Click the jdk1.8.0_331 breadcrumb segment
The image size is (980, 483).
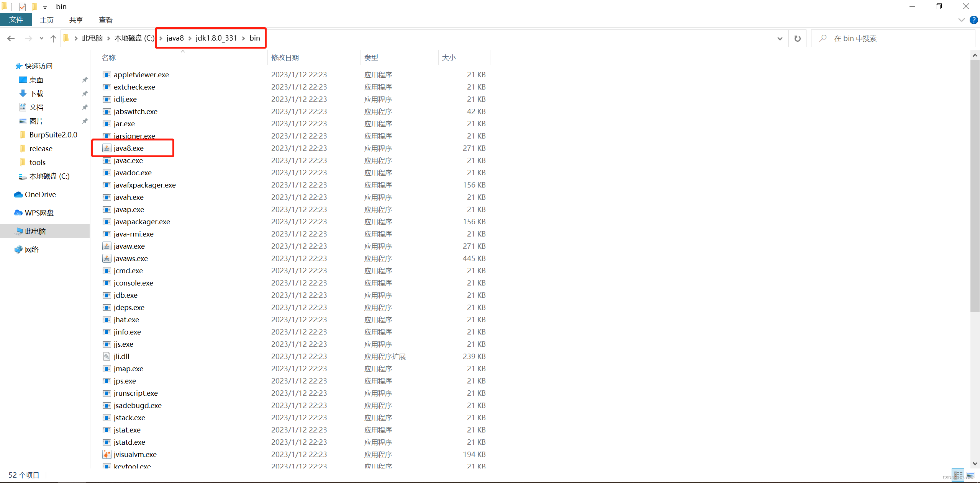point(216,38)
